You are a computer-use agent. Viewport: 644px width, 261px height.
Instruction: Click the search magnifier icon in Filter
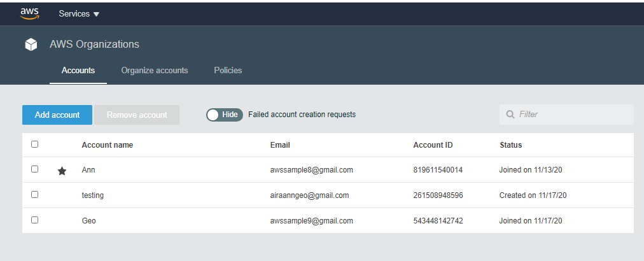pos(510,115)
